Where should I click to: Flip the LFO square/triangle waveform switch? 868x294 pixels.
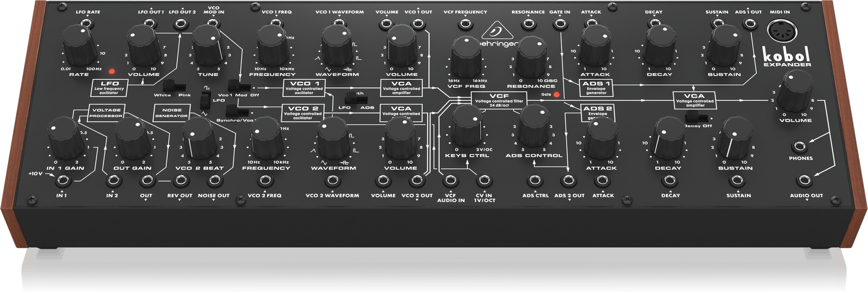click(206, 99)
